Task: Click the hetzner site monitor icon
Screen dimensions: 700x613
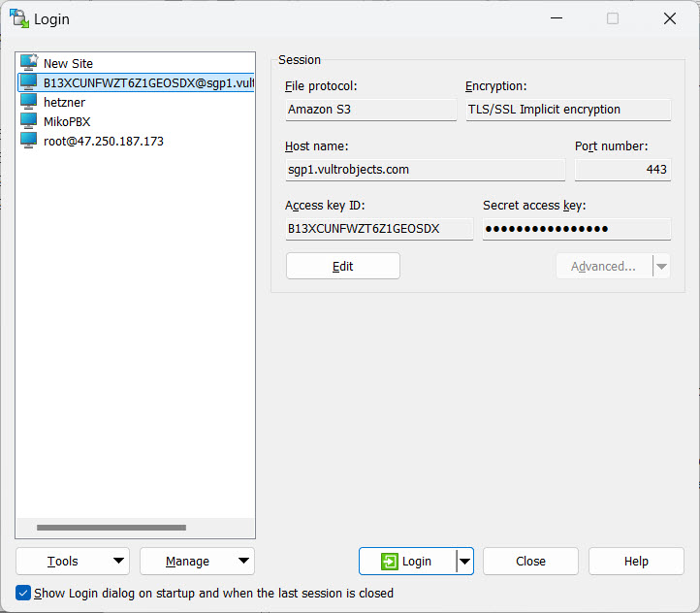Action: pyautogui.click(x=29, y=102)
